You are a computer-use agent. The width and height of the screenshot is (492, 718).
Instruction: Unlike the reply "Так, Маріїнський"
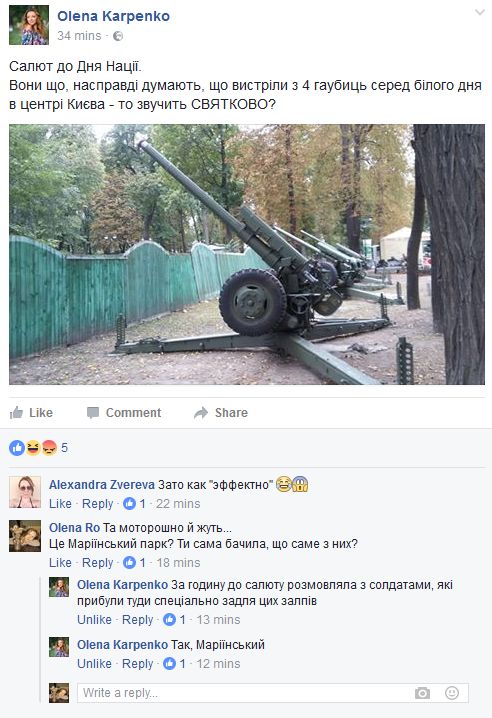point(94,664)
